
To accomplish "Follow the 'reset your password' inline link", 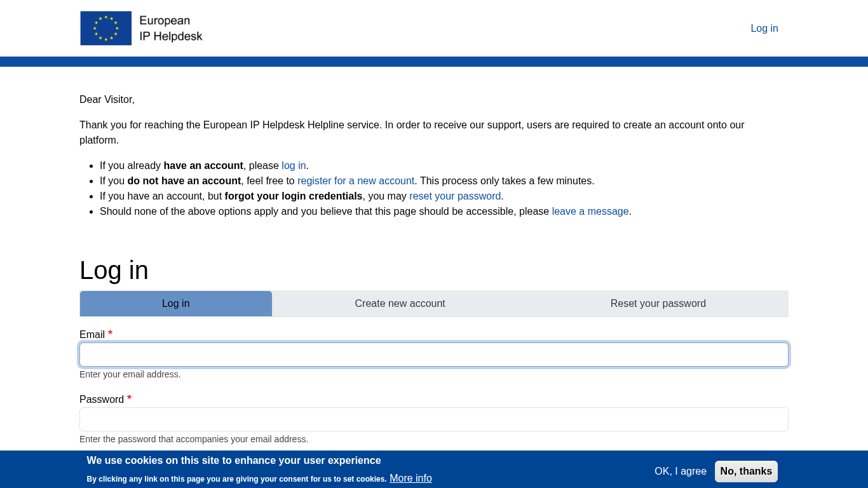I will point(455,196).
